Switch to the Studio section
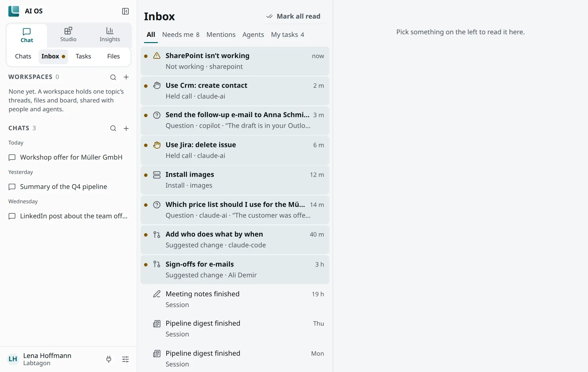This screenshot has width=588, height=372. point(68,35)
